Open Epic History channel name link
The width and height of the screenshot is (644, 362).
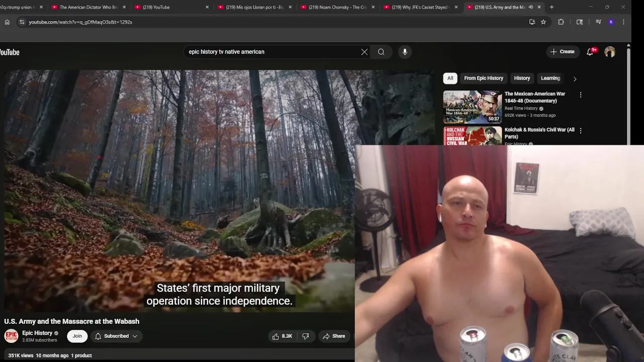(x=37, y=333)
